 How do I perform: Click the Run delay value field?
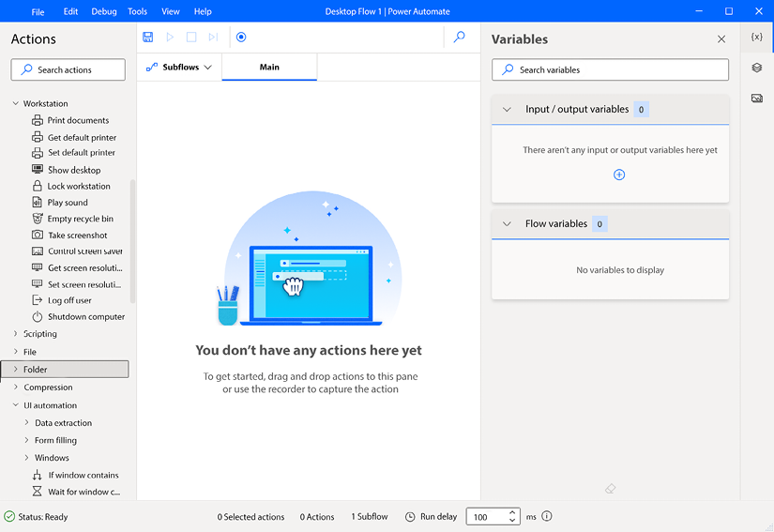click(487, 517)
